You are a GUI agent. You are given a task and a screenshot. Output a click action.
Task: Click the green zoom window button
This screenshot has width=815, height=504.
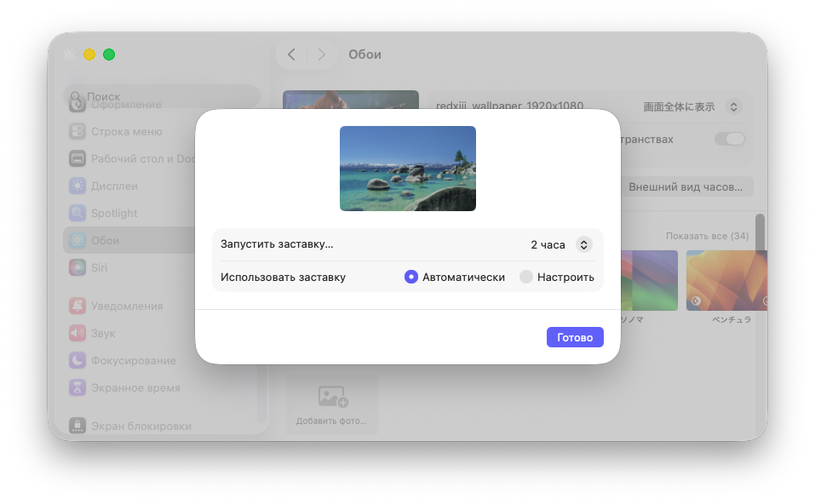[109, 54]
